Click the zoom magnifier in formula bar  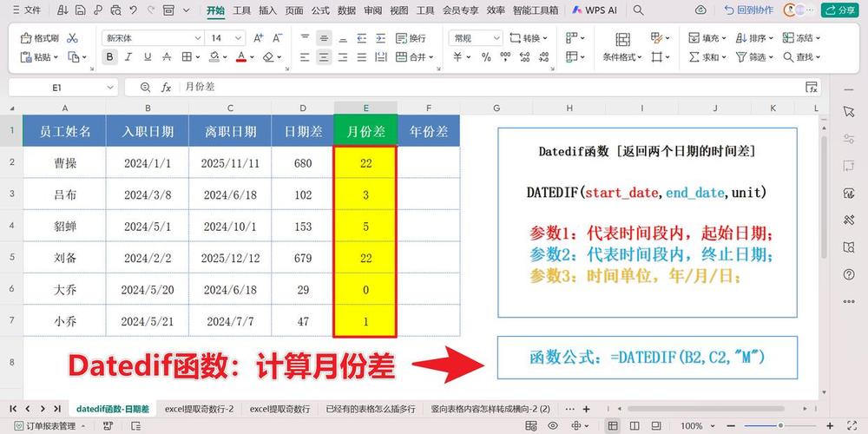145,87
